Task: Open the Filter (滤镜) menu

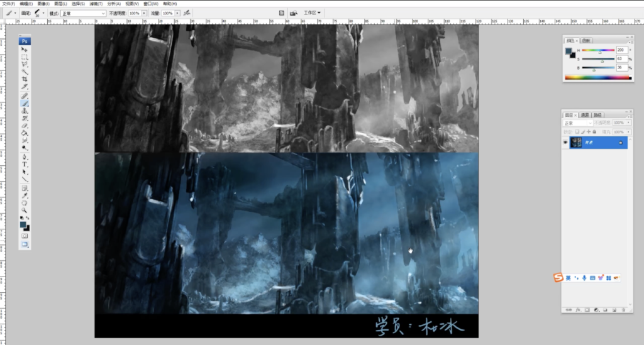Action: coord(97,4)
